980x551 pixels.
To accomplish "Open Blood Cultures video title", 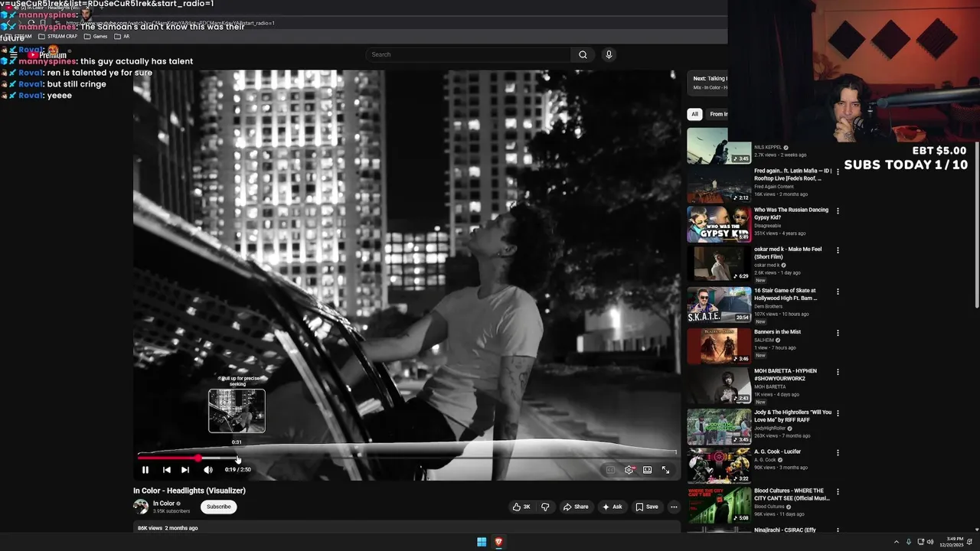I will pos(792,494).
